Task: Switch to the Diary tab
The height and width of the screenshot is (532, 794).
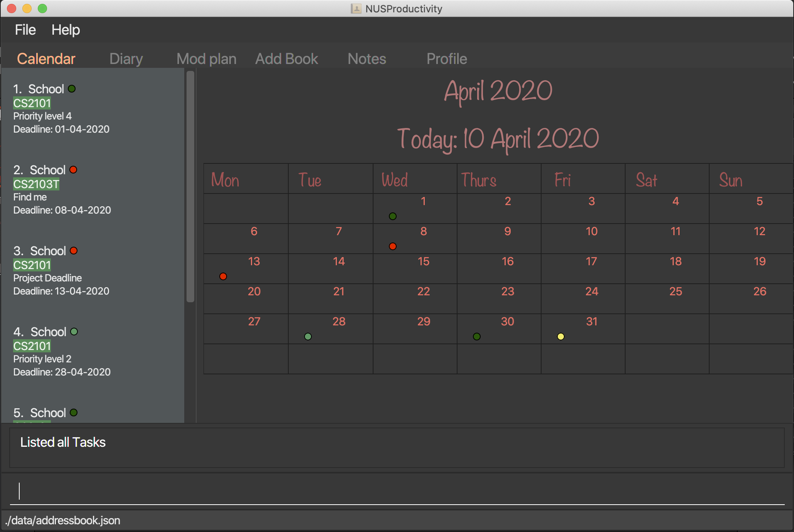Action: [x=126, y=59]
